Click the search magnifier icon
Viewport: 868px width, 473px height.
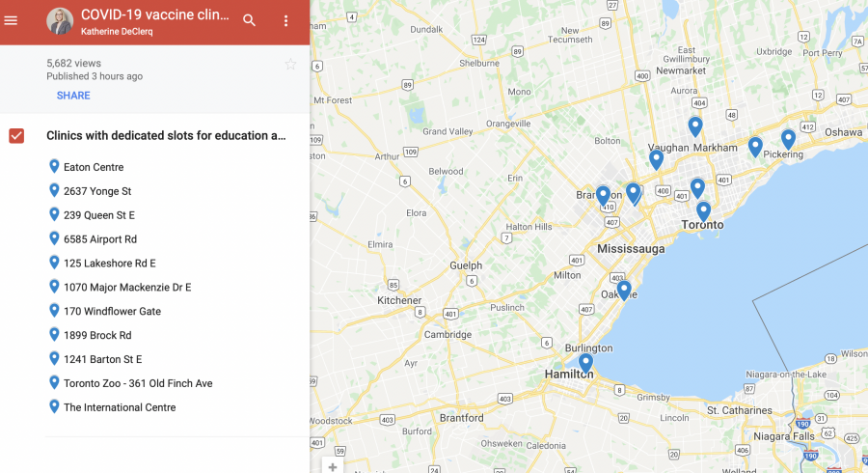249,20
